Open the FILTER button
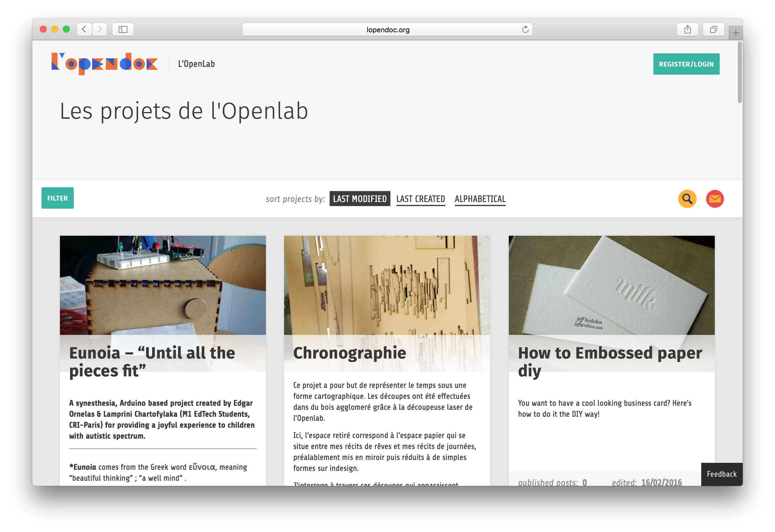This screenshot has height=532, width=775. pyautogui.click(x=57, y=198)
